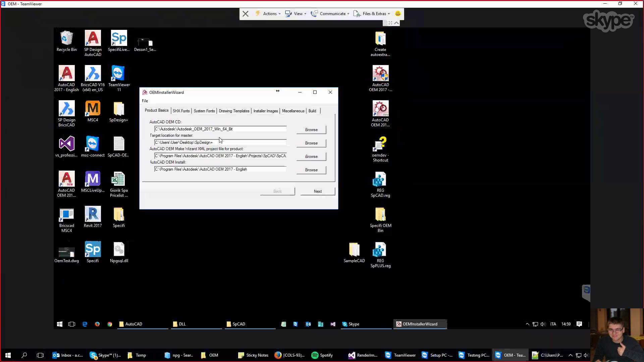Open Edge browser in remote taskbar
The image size is (644, 362).
(x=85, y=324)
